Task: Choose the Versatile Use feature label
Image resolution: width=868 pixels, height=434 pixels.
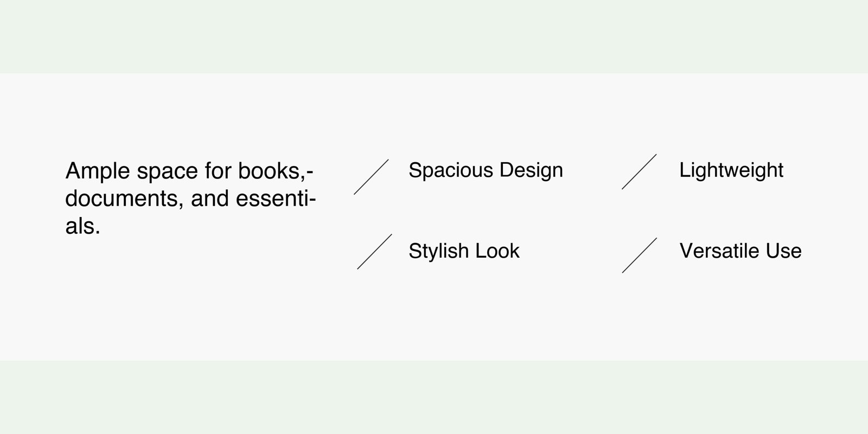Action: [740, 251]
